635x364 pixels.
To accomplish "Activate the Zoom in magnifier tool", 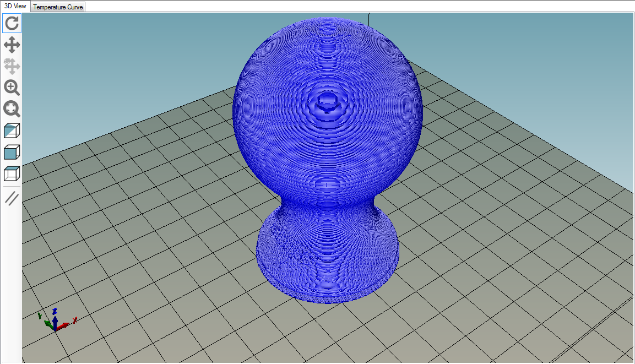I will [12, 88].
